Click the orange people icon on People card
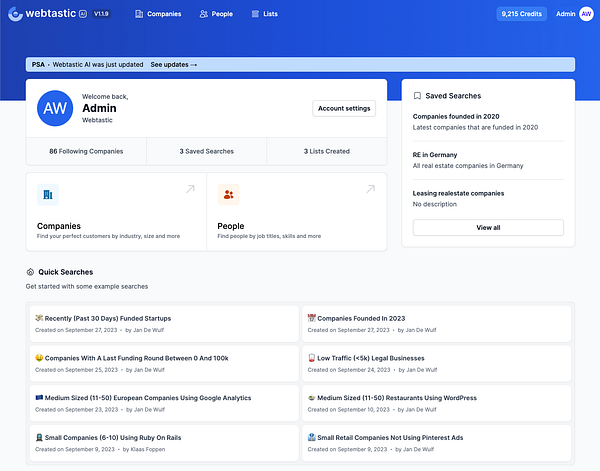Image resolution: width=600 pixels, height=471 pixels. pyautogui.click(x=228, y=194)
